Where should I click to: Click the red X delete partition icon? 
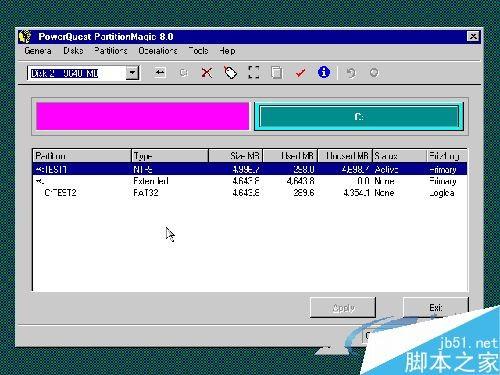(207, 72)
